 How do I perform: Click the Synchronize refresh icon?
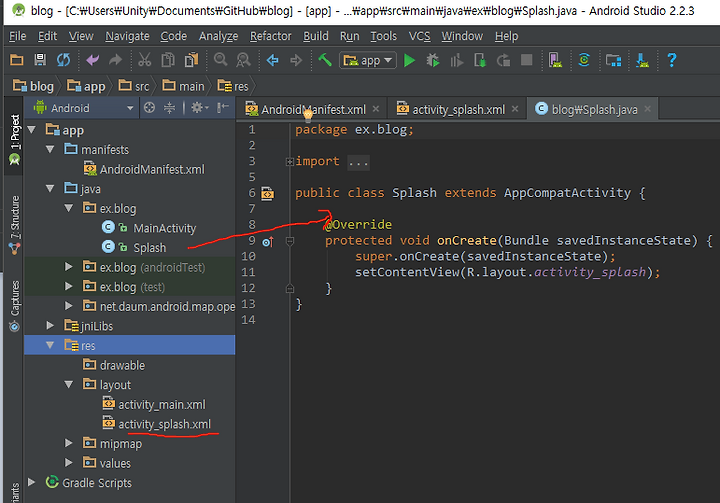63,60
